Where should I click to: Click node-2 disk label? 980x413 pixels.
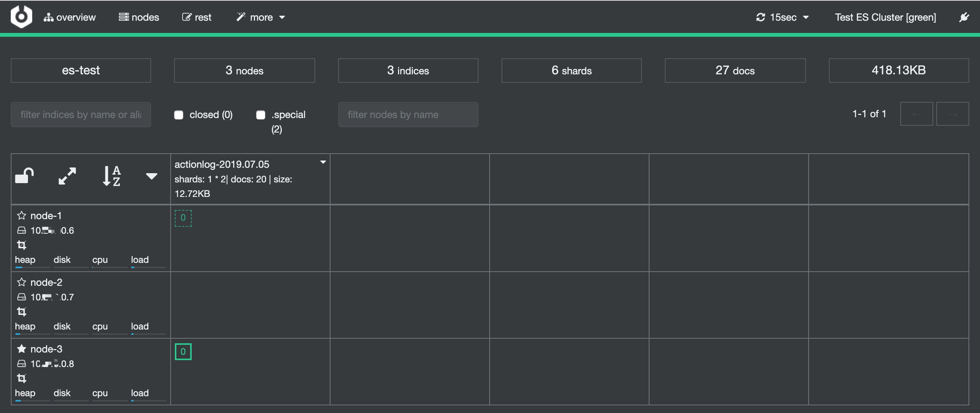(x=62, y=326)
